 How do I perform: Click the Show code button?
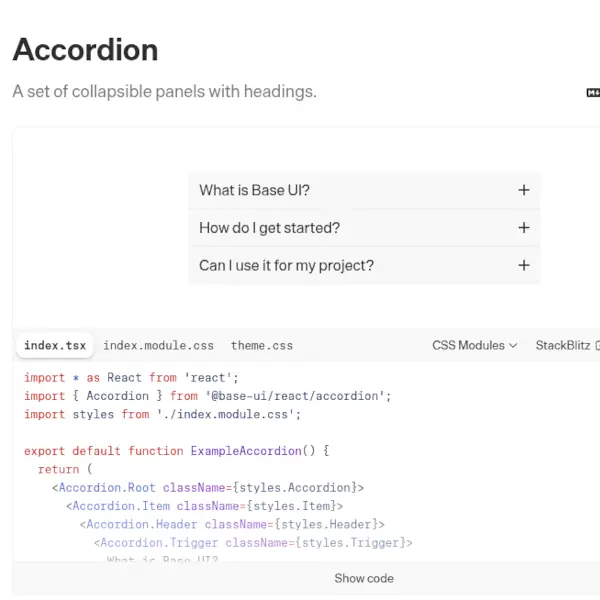(x=364, y=578)
